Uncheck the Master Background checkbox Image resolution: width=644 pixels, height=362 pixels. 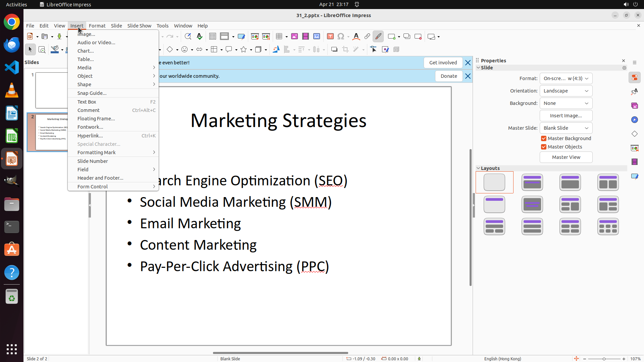[544, 138]
